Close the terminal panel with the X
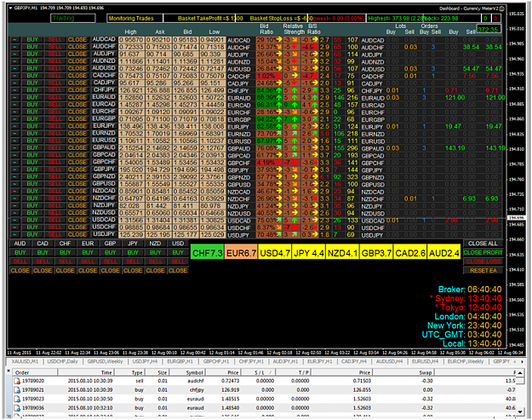This screenshot has width=532, height=420. (x=9, y=371)
